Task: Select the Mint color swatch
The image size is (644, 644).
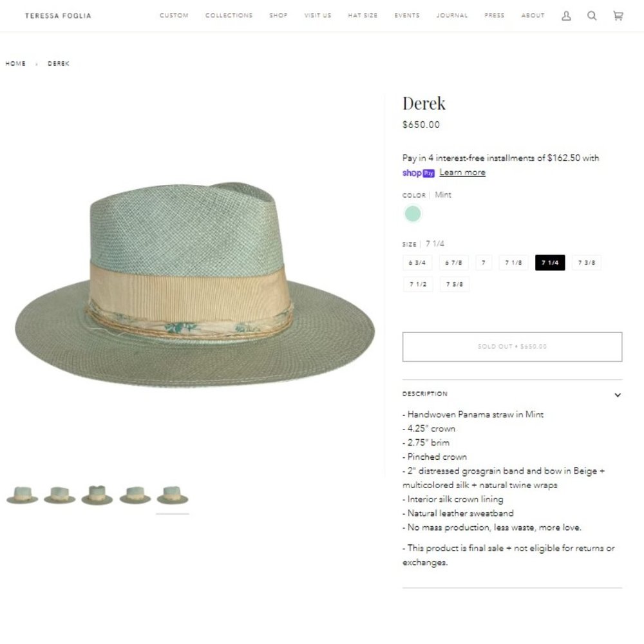Action: point(413,213)
